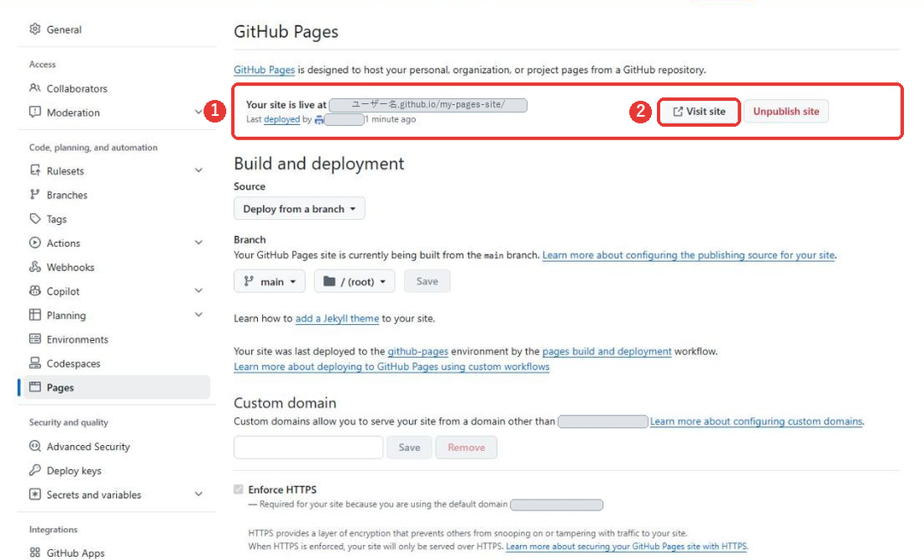Click the Advanced Security shield icon
This screenshot has height=560, width=924.
(34, 447)
